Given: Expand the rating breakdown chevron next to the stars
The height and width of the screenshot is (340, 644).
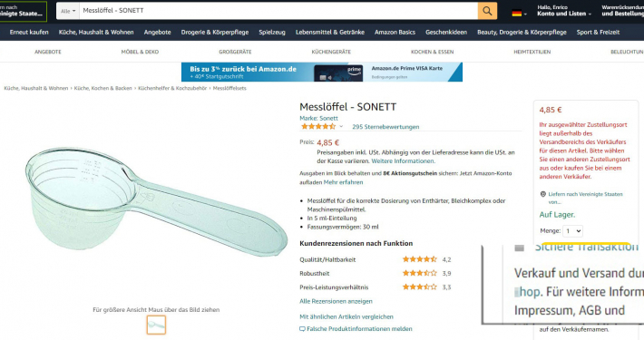Looking at the screenshot, I should 341,126.
